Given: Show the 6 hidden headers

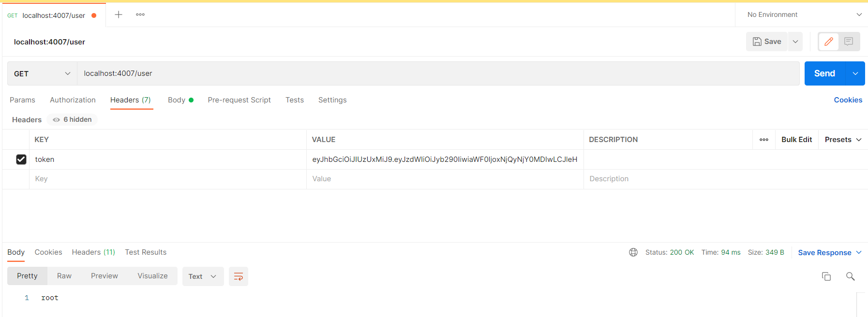Looking at the screenshot, I should [x=73, y=120].
